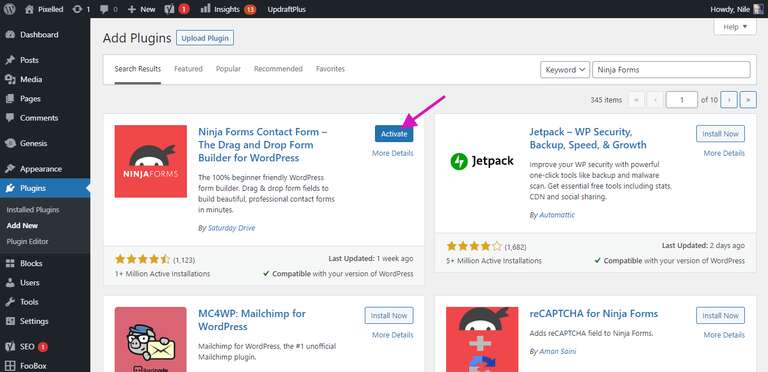768x372 pixels.
Task: Open More Details for Jetpack
Action: (724, 153)
